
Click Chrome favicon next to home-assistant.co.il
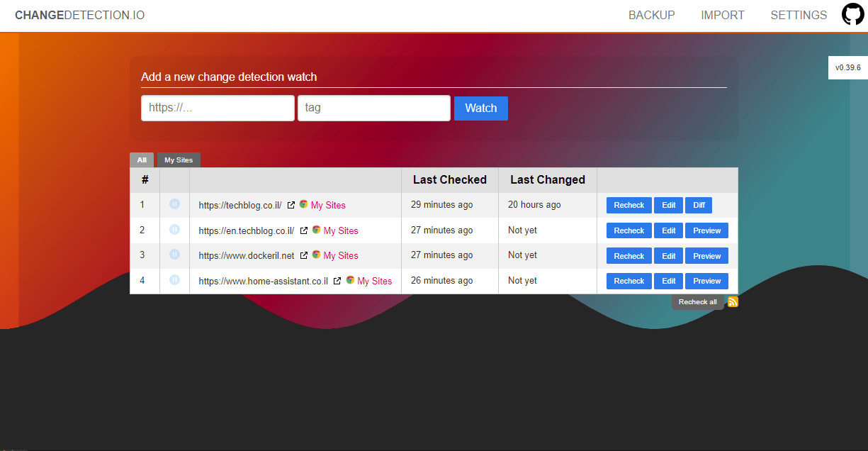point(349,281)
